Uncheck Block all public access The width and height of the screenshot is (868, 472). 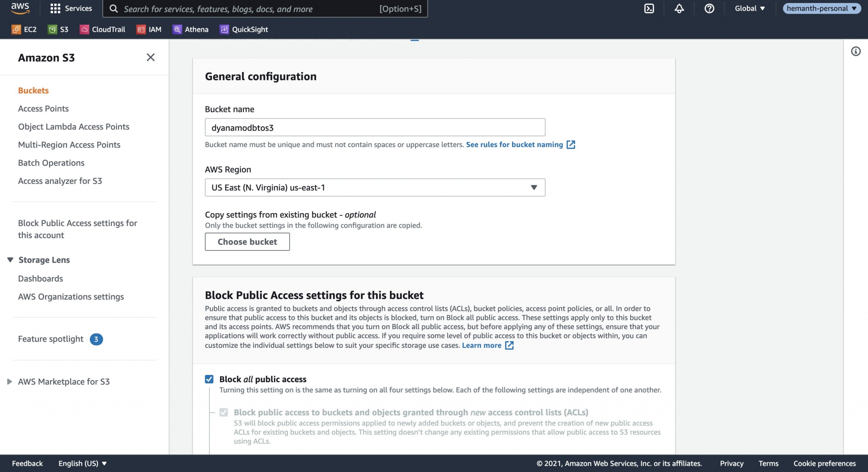(209, 379)
